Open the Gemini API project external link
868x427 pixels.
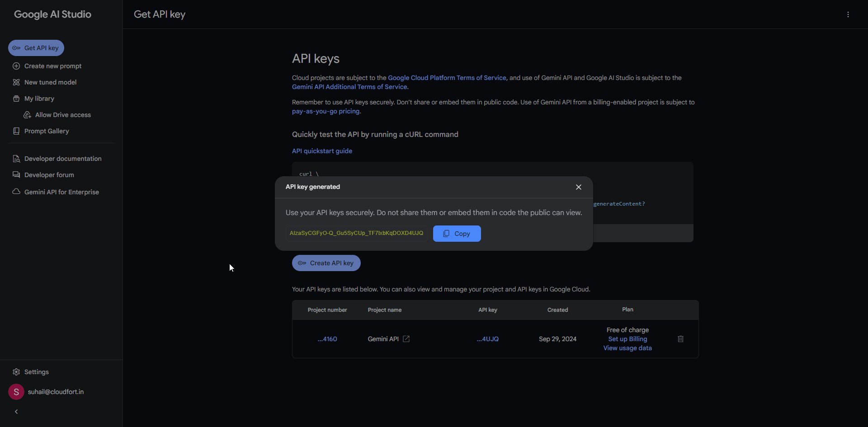click(406, 338)
